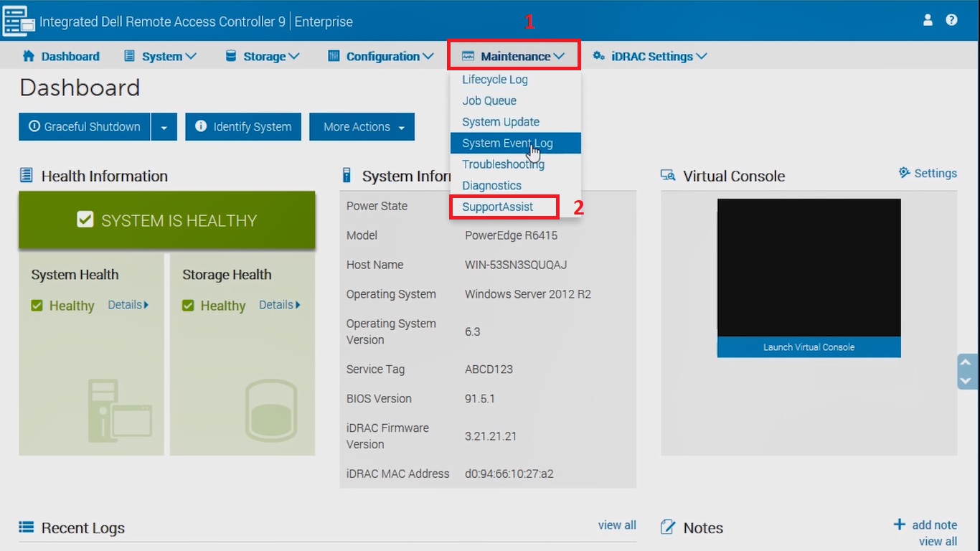980x551 pixels.
Task: Click the Health Information panel icon
Action: click(x=27, y=175)
